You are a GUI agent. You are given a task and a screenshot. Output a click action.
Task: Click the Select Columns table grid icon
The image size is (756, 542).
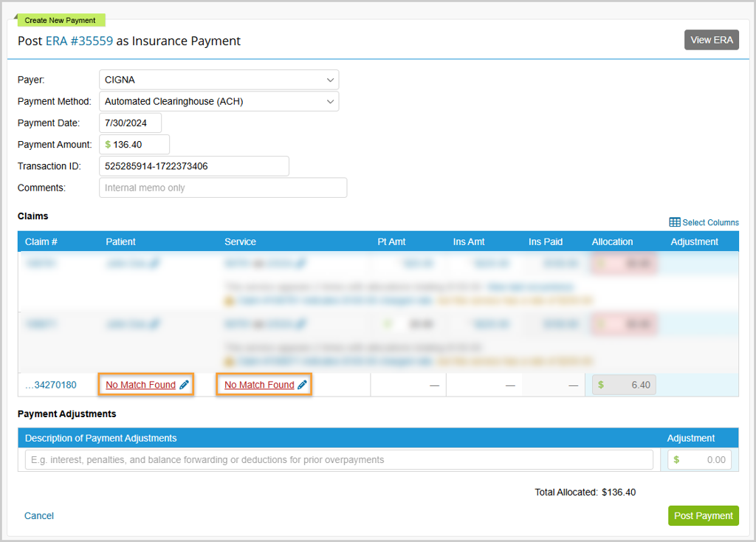675,222
